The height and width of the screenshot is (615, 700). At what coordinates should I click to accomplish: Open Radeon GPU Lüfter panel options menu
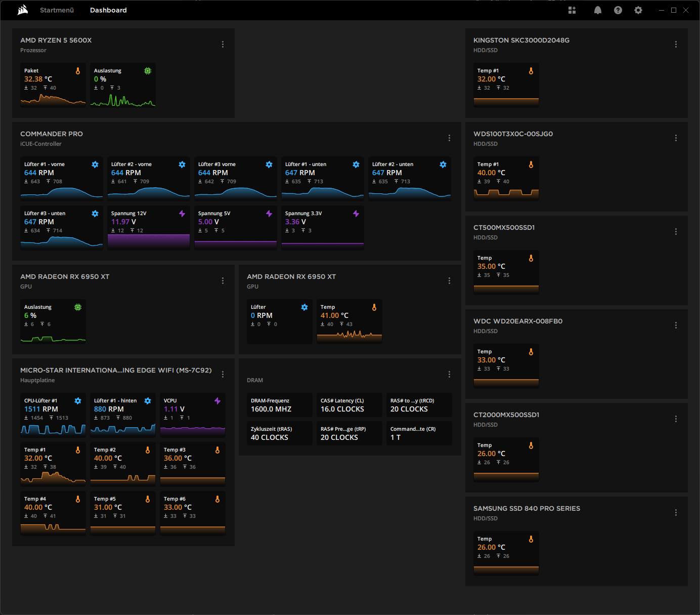(449, 281)
